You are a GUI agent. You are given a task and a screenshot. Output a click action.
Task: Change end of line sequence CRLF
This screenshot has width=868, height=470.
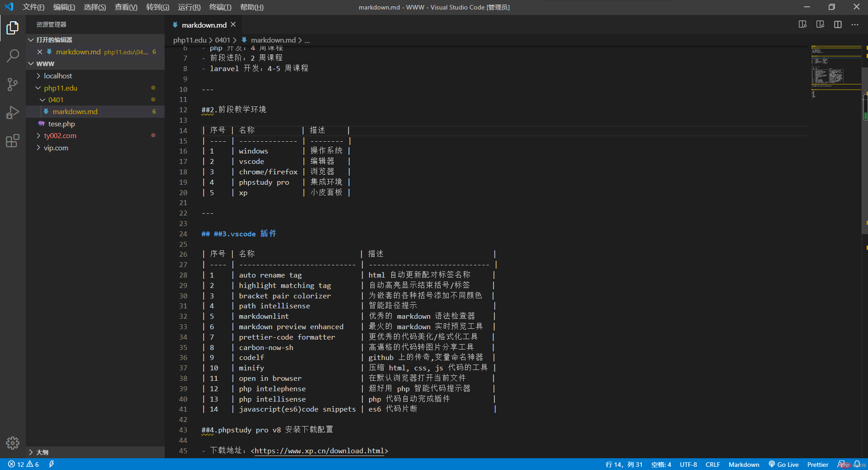coord(713,465)
